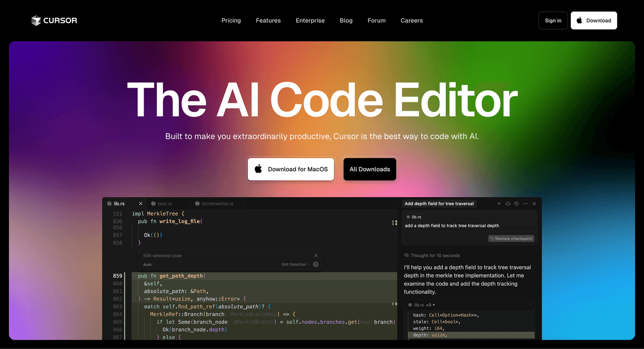This screenshot has width=644, height=349.
Task: Switch to the test.rs tab
Action: (x=164, y=204)
